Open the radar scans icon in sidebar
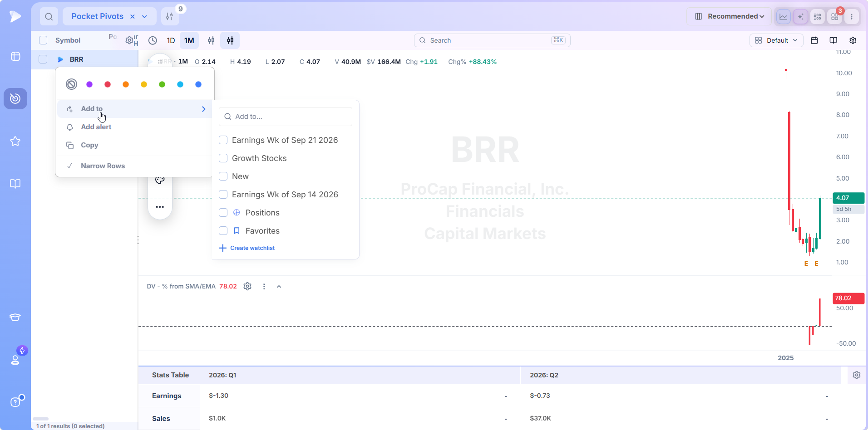This screenshot has width=868, height=430. point(15,98)
